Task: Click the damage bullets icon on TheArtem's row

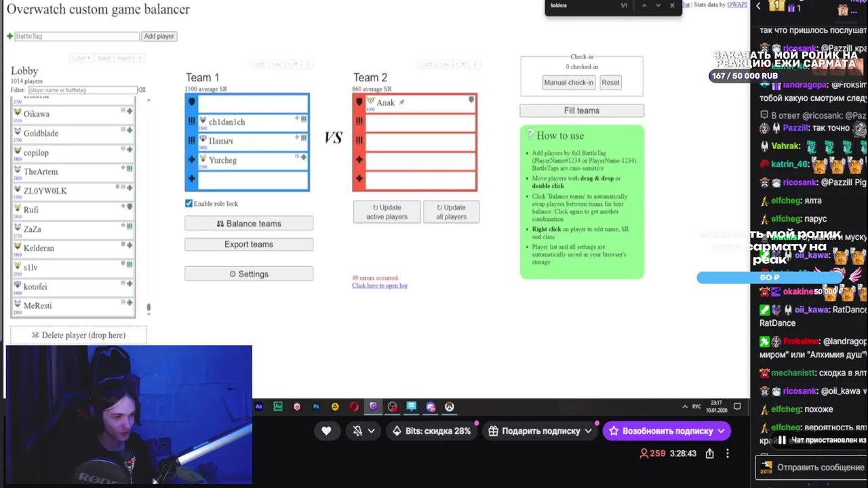Action: 130,168
